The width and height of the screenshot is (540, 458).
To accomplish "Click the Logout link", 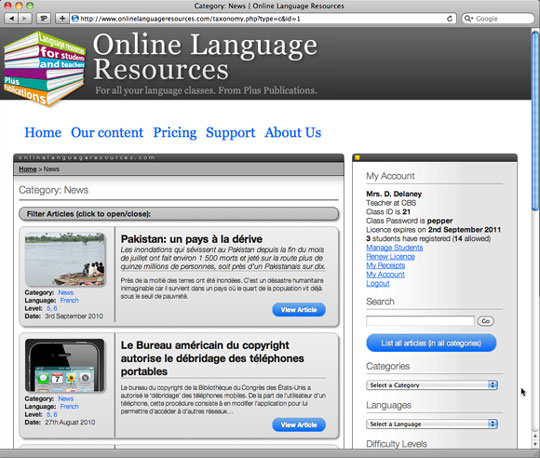I will 377,283.
